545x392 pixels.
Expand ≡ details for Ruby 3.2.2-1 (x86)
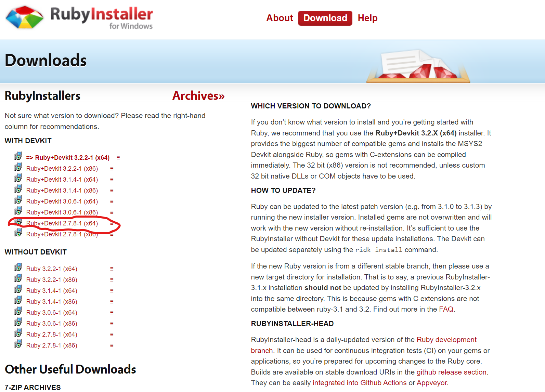(x=112, y=280)
